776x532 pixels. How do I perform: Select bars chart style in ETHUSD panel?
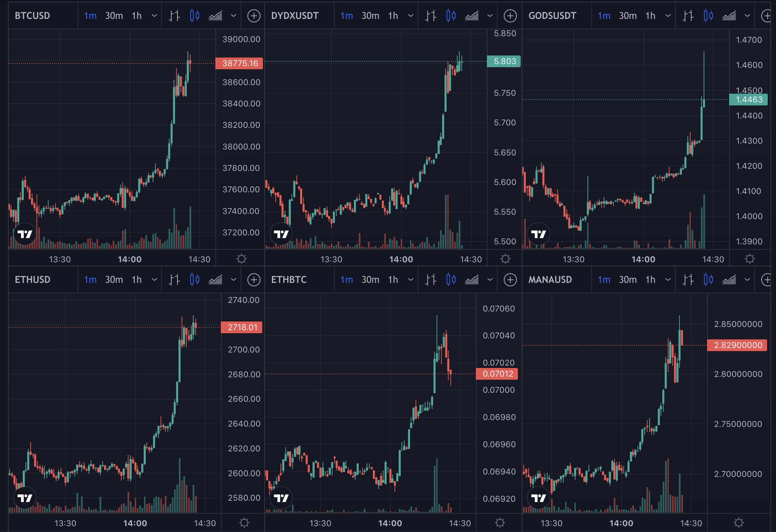(174, 280)
